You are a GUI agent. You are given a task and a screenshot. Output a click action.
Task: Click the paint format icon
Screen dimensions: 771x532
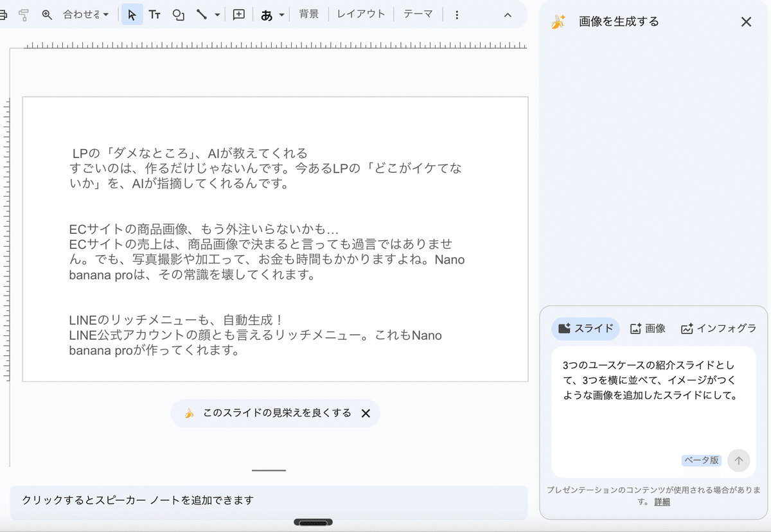tap(24, 14)
